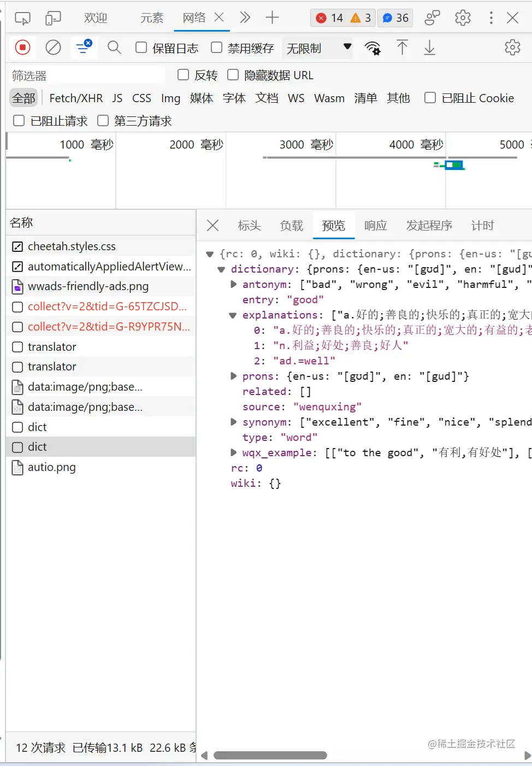532x766 pixels.
Task: Select the 全部 filter
Action: pyautogui.click(x=24, y=98)
